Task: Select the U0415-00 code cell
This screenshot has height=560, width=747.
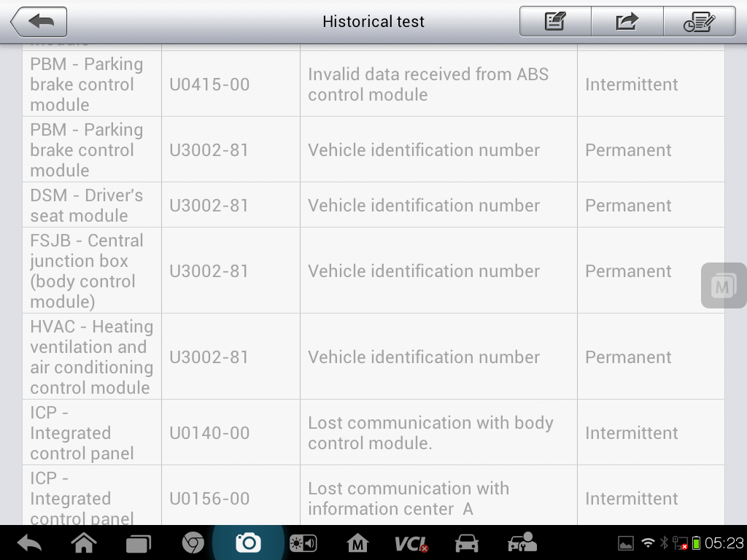Action: (231, 85)
